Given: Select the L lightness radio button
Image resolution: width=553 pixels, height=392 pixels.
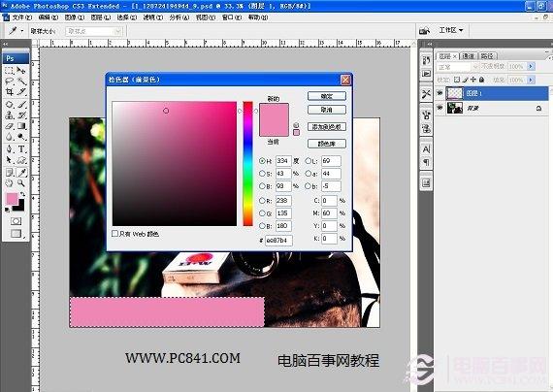Looking at the screenshot, I should click(308, 161).
